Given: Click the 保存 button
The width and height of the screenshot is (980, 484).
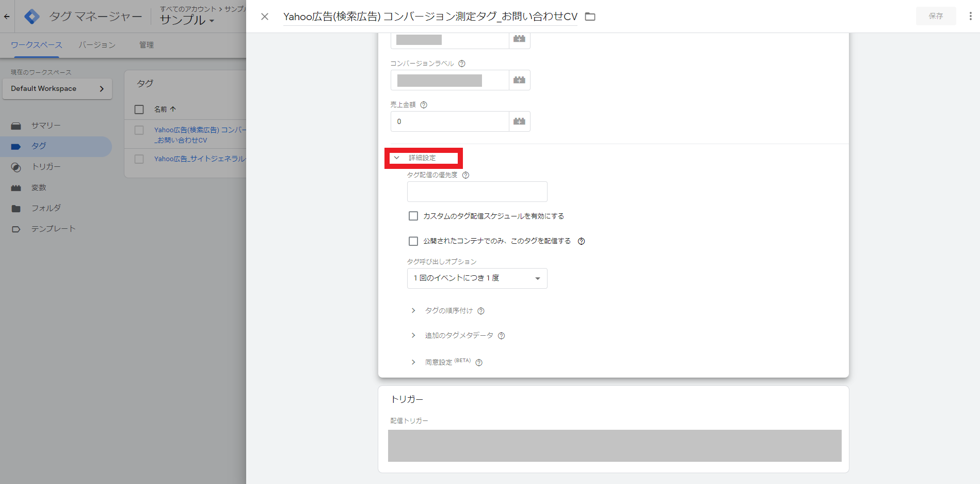Looking at the screenshot, I should tap(936, 16).
